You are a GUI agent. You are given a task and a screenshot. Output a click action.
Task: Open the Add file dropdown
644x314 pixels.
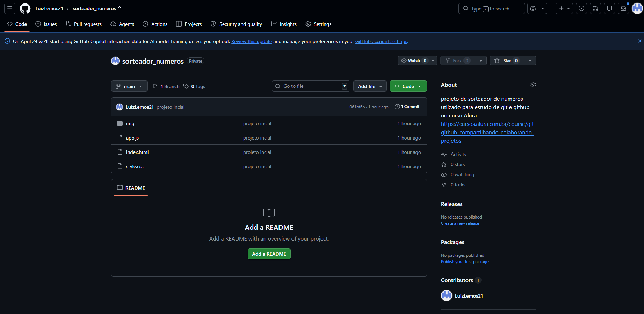(x=370, y=86)
